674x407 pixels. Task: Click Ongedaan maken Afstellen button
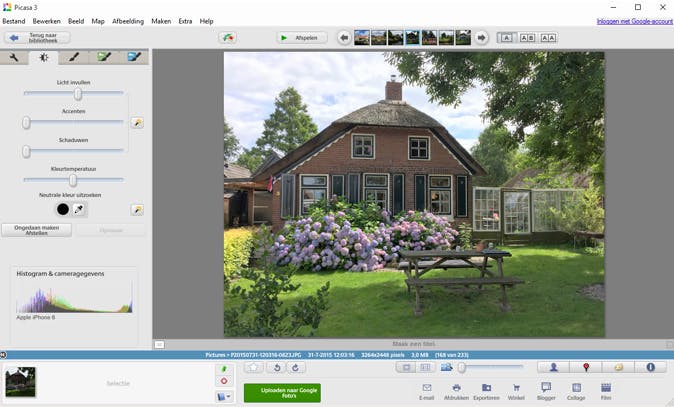pyautogui.click(x=37, y=230)
